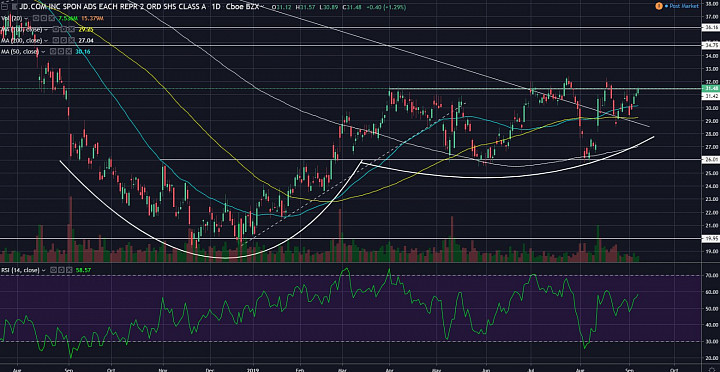Expand the MA (50, close) dropdown arrow
Image resolution: width=720 pixels, height=372 pixels.
[x=44, y=52]
